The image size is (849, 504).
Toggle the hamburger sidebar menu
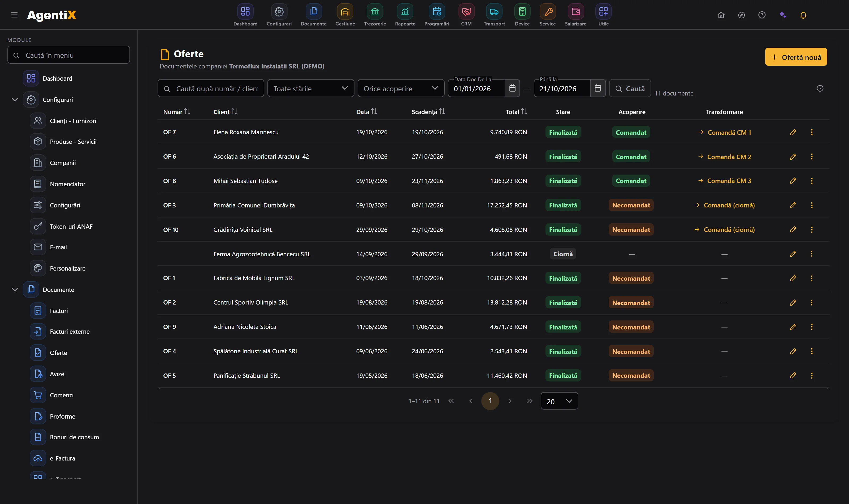pos(14,15)
